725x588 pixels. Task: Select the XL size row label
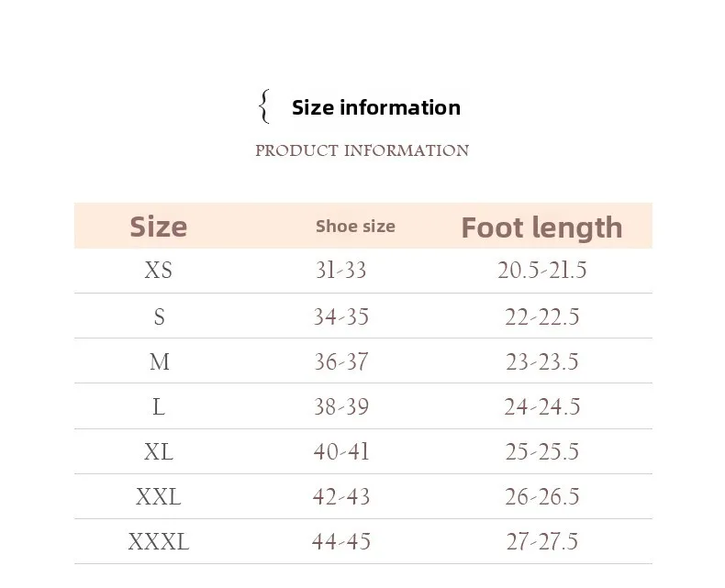pos(159,451)
